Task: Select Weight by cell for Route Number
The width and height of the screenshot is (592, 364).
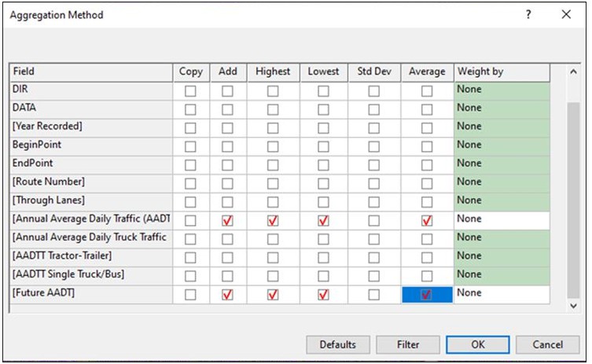Action: click(x=501, y=182)
